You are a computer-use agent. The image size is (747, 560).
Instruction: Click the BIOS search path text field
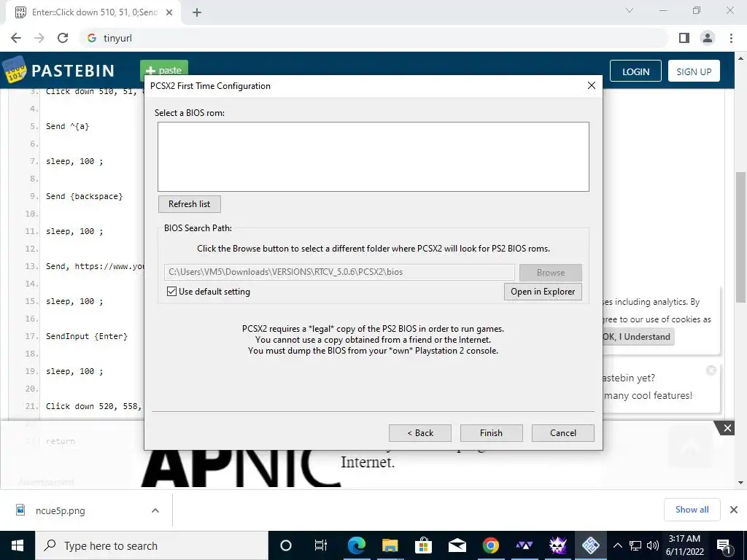tap(339, 272)
